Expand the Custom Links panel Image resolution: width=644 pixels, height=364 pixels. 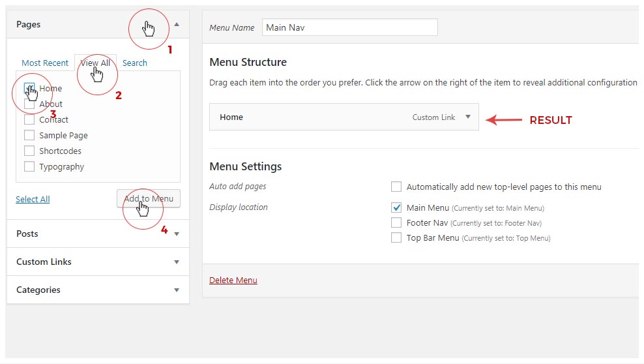(x=177, y=262)
